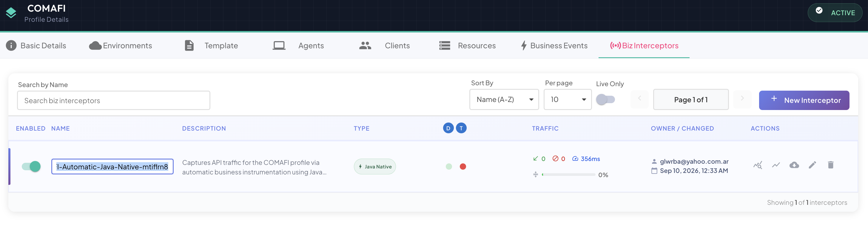
Task: Switch to the Business Events tab
Action: pyautogui.click(x=554, y=46)
